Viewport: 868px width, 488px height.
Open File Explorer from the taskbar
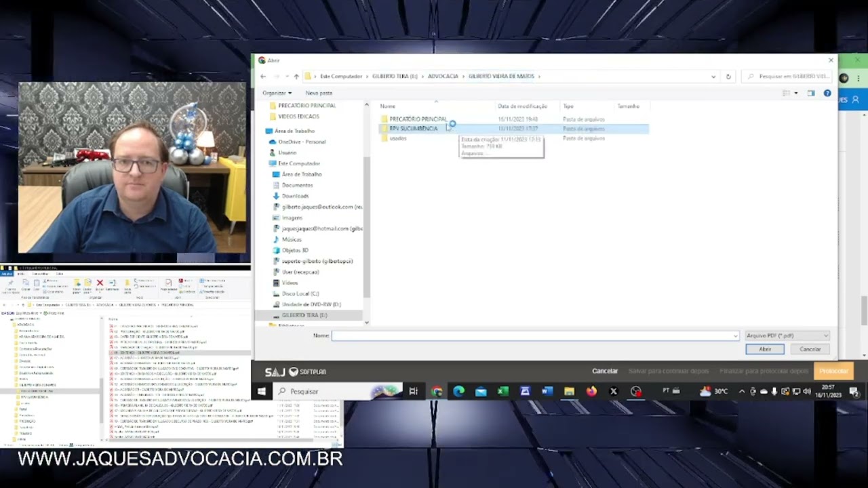coord(569,391)
